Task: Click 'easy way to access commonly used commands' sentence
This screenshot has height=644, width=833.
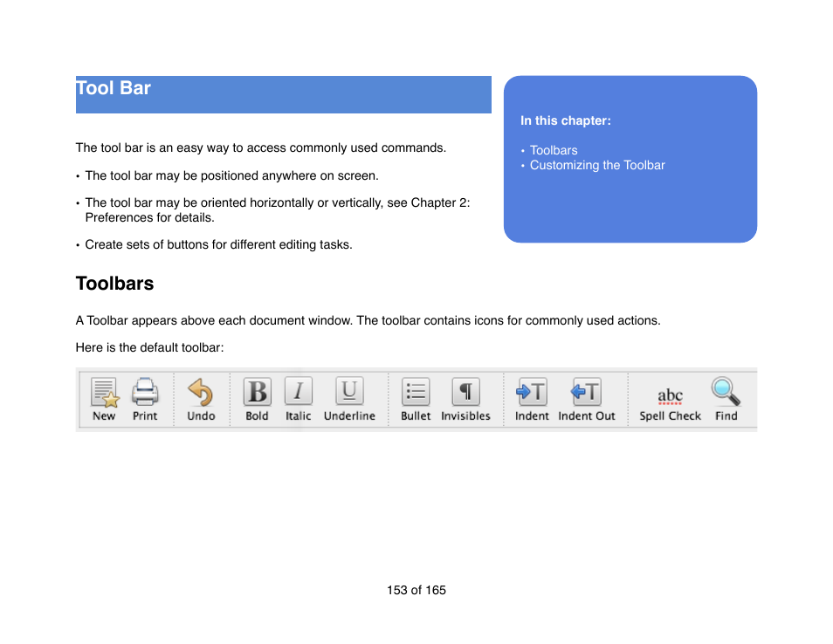Action: (261, 147)
